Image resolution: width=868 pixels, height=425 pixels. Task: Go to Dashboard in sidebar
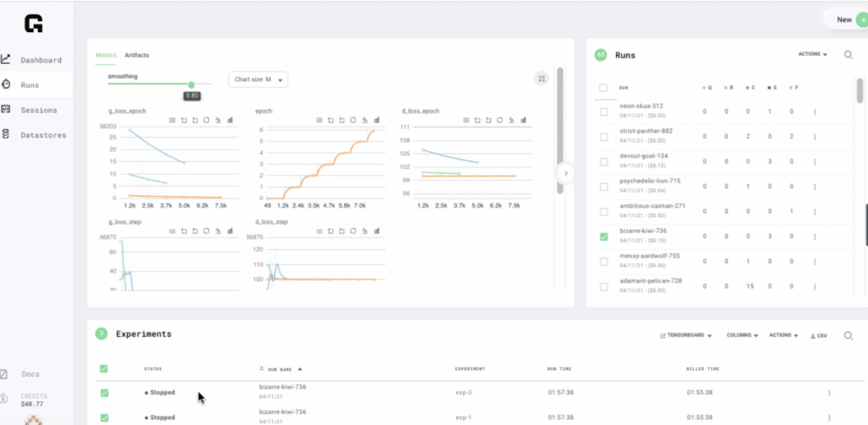click(36, 60)
